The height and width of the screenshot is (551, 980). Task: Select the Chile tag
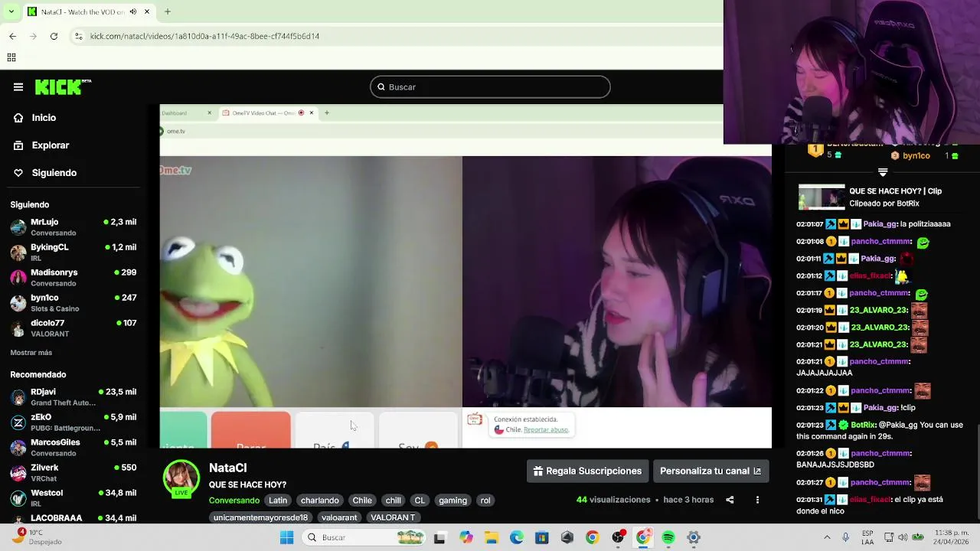tap(362, 500)
